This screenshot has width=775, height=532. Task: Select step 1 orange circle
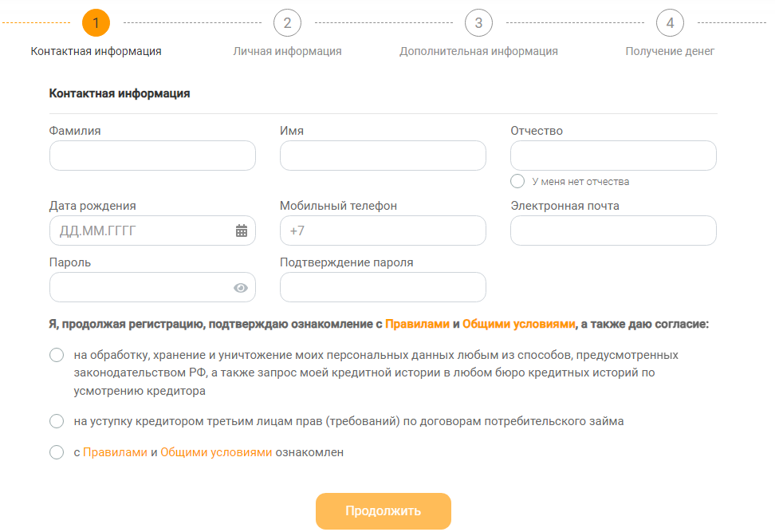click(96, 23)
